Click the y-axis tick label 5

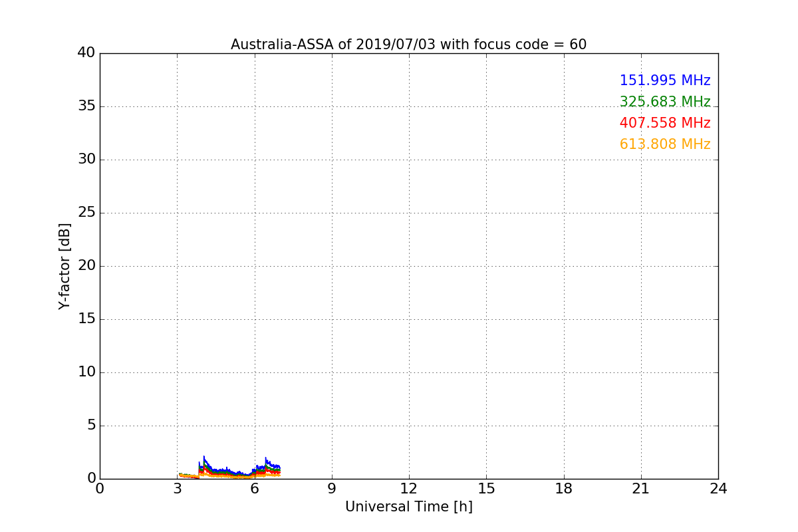(x=91, y=426)
